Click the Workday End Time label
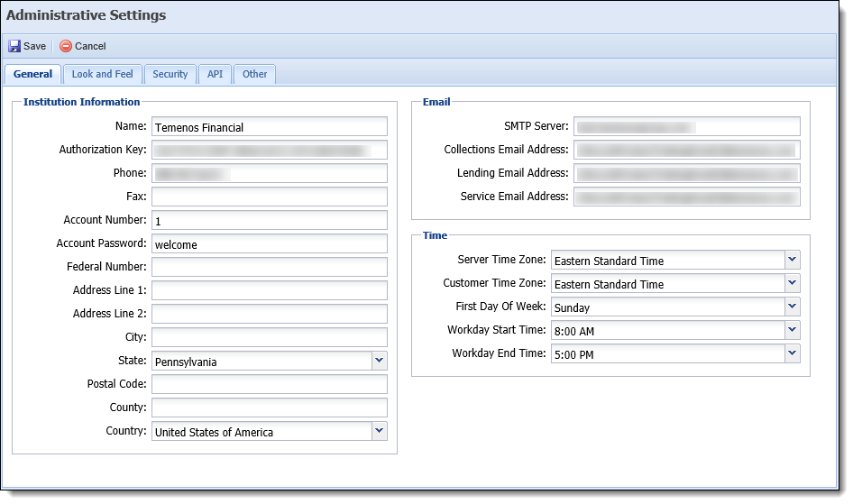 (x=499, y=353)
